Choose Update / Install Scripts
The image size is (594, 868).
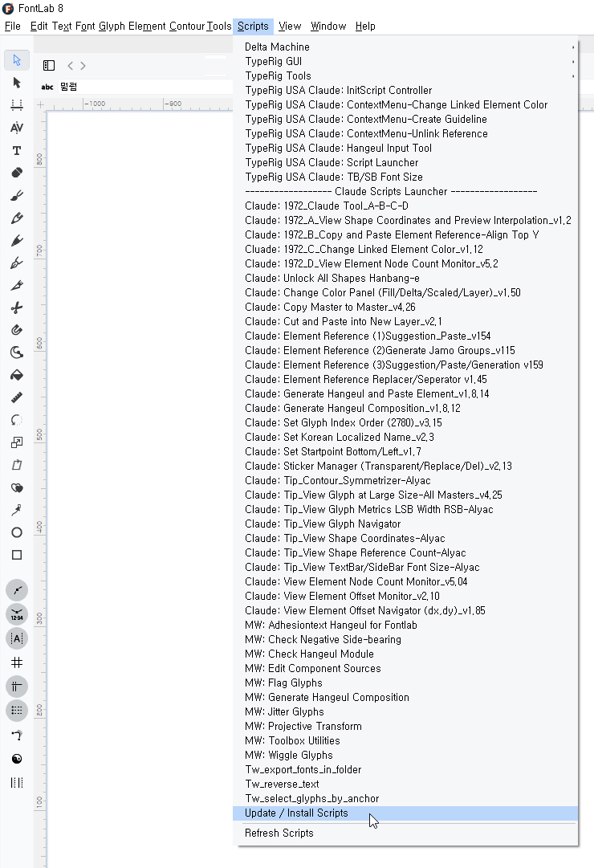pos(405,813)
